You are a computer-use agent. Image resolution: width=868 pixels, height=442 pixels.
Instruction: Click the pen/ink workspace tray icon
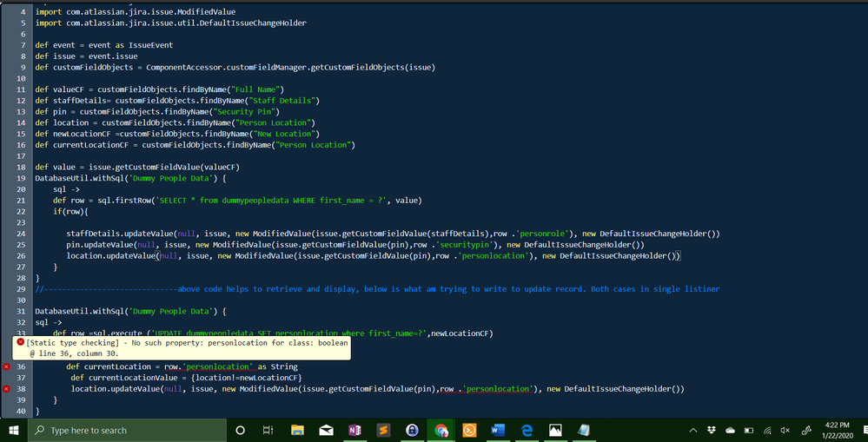point(807,431)
